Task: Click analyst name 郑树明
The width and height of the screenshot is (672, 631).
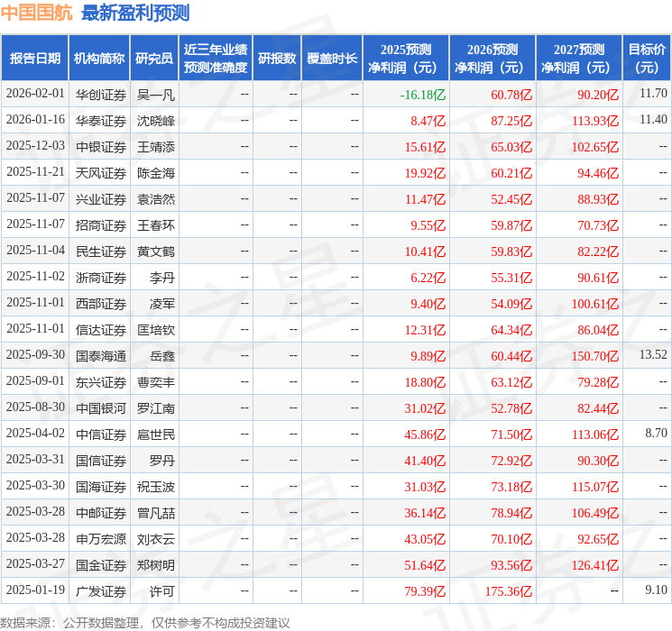Action: 156,565
